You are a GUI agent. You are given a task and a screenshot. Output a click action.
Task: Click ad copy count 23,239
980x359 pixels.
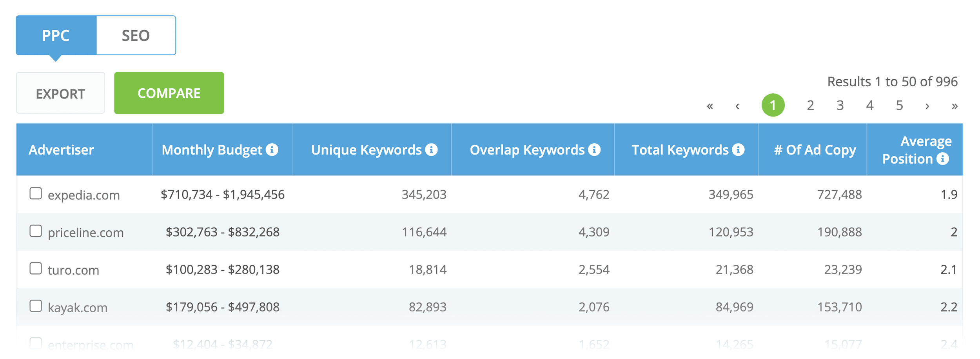[843, 270]
